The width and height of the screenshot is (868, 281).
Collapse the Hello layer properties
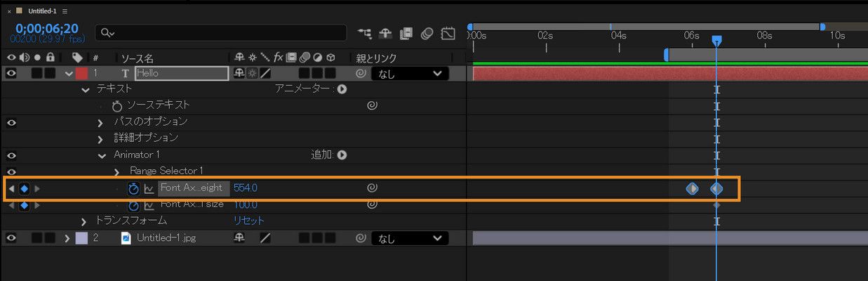tap(68, 73)
